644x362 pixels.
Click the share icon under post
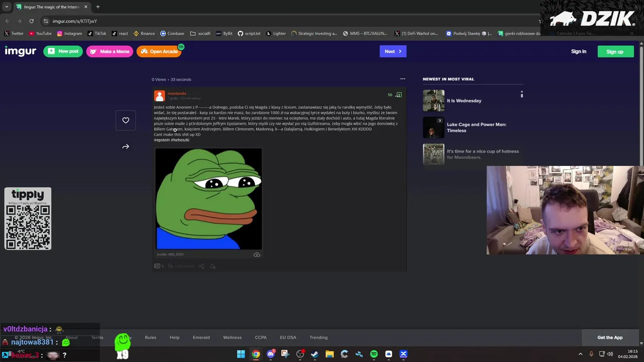click(x=201, y=266)
